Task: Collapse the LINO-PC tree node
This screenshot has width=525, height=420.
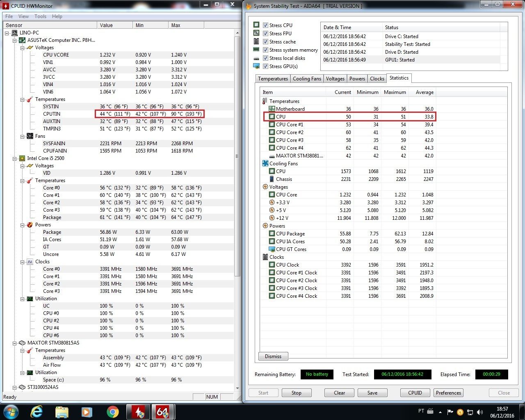Action: (x=7, y=33)
